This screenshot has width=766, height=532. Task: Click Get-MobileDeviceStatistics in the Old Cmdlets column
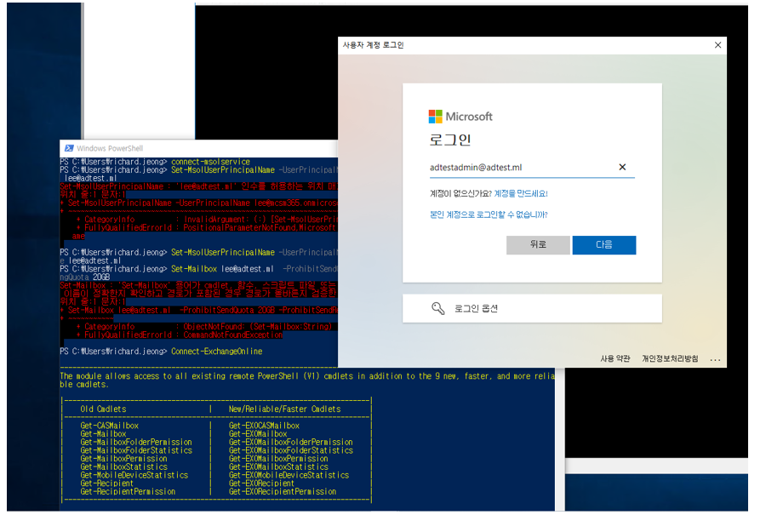click(x=134, y=475)
